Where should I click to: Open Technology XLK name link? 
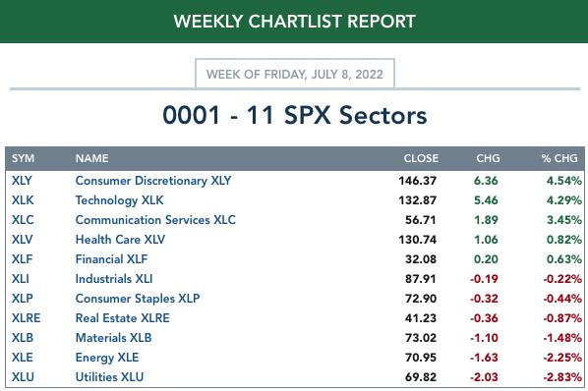[x=119, y=200]
